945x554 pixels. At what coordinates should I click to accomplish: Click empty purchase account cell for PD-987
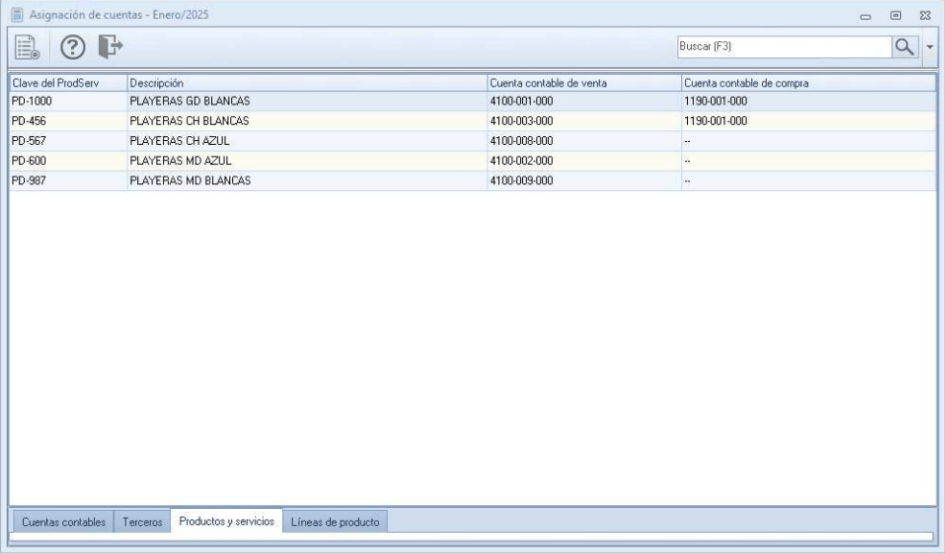click(x=808, y=181)
